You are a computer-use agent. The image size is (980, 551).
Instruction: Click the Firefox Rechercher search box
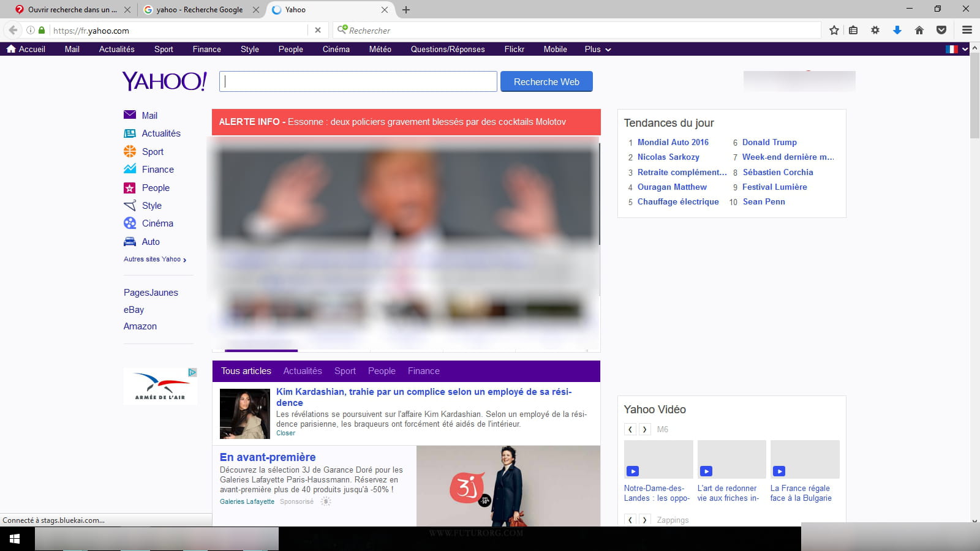[577, 30]
